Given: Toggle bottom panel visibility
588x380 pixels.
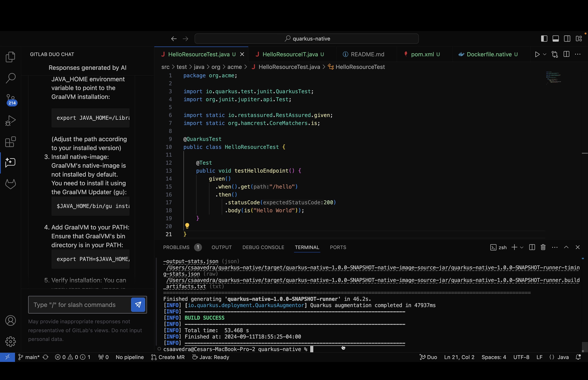Looking at the screenshot, I should coord(555,39).
